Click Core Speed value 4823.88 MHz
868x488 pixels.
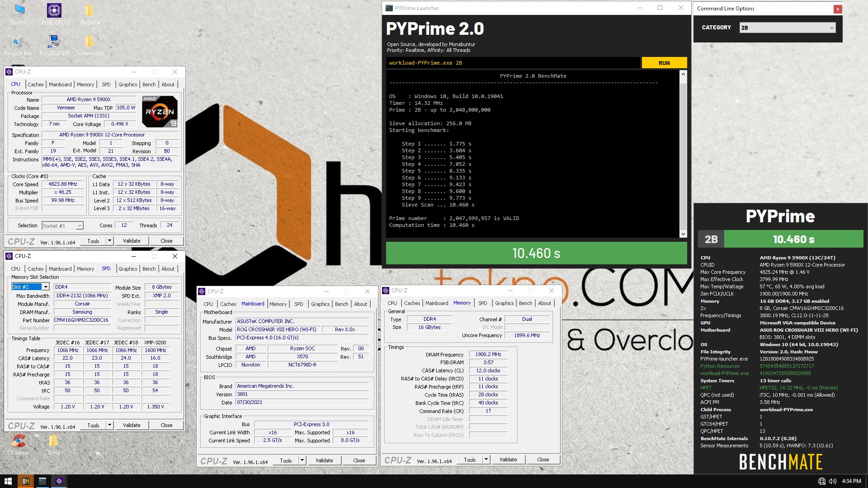point(63,184)
